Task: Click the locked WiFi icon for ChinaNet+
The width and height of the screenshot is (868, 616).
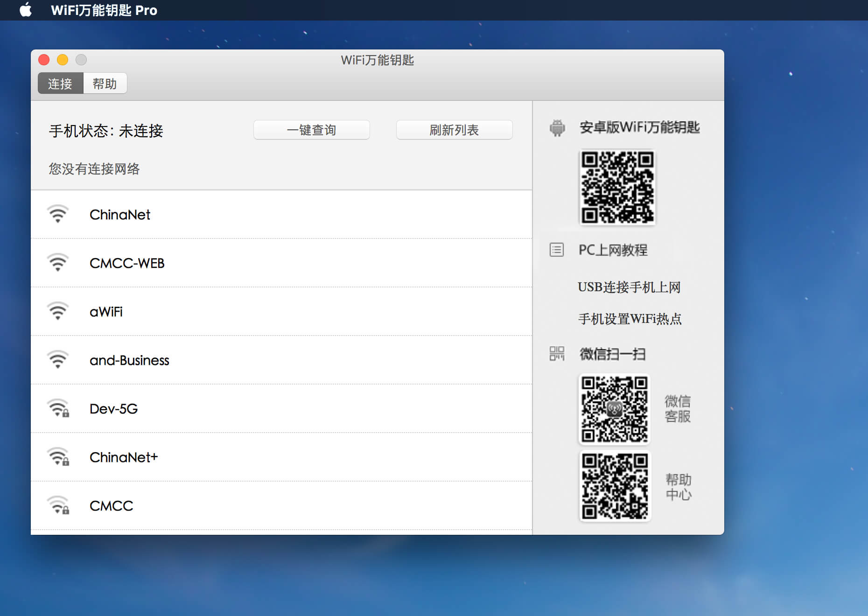Action: point(58,457)
